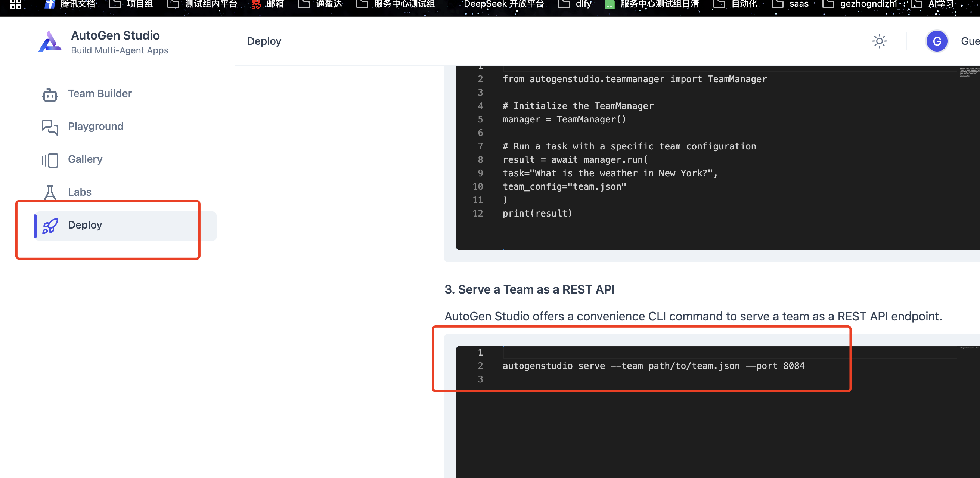The image size is (980, 478).
Task: Toggle light/dark mode sun icon
Action: (x=879, y=41)
